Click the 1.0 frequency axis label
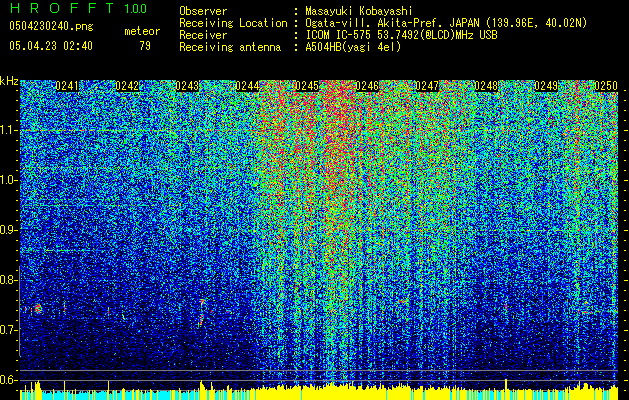This screenshot has height=400, width=629. click(8, 180)
